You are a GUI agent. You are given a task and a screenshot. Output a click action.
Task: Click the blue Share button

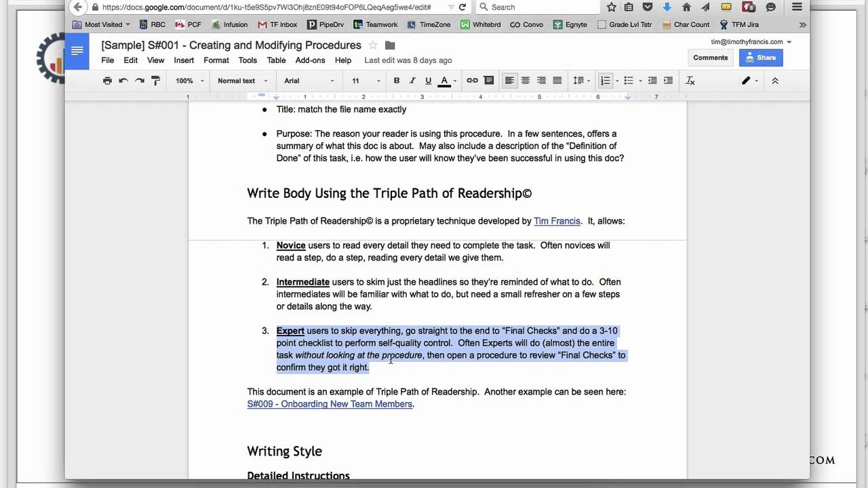761,58
